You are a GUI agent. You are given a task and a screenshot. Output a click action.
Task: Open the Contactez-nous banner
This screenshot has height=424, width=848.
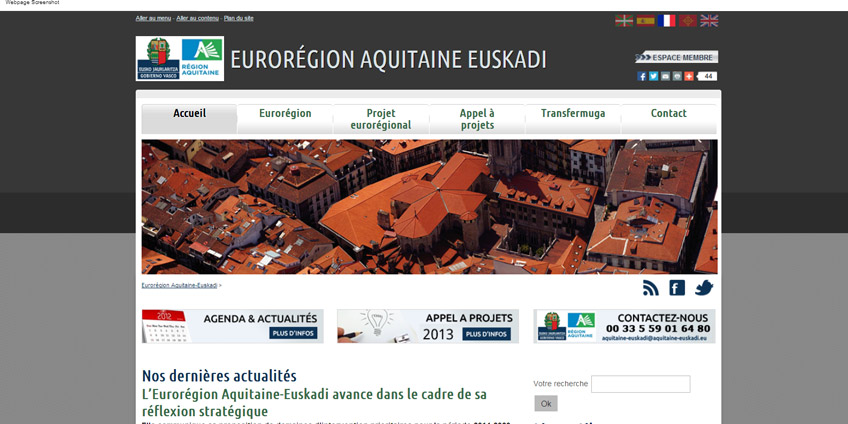[x=624, y=326]
